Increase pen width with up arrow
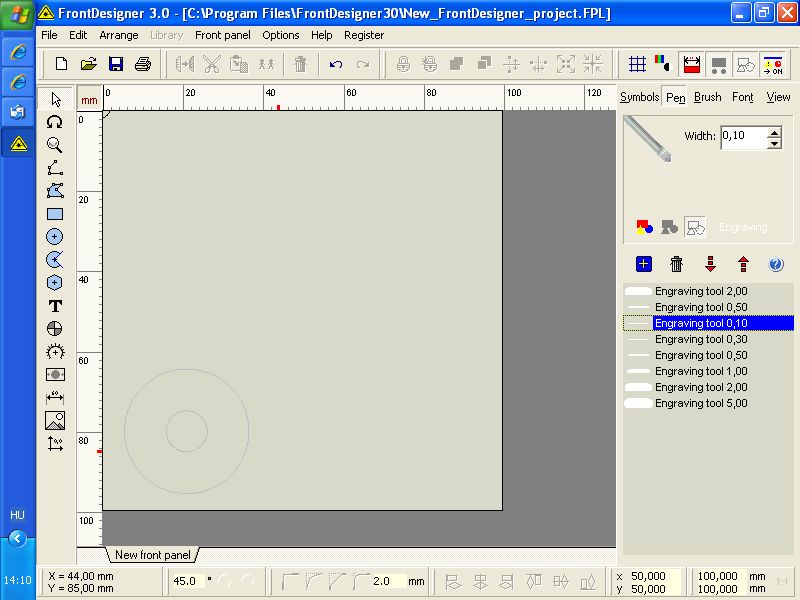 (x=774, y=131)
